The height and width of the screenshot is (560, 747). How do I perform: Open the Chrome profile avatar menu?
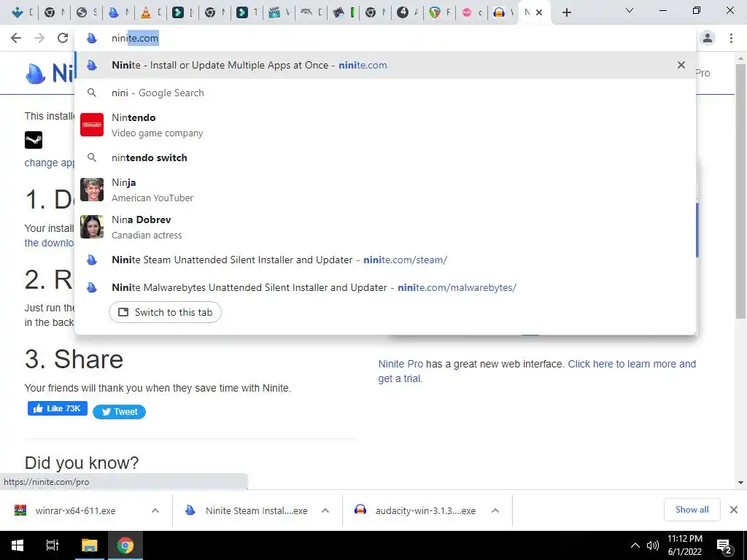point(708,38)
